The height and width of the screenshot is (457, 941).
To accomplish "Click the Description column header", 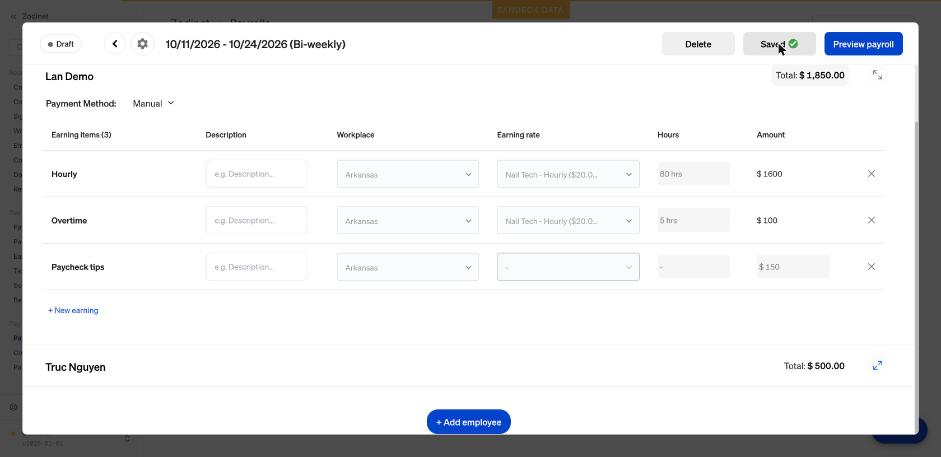I will (x=226, y=135).
